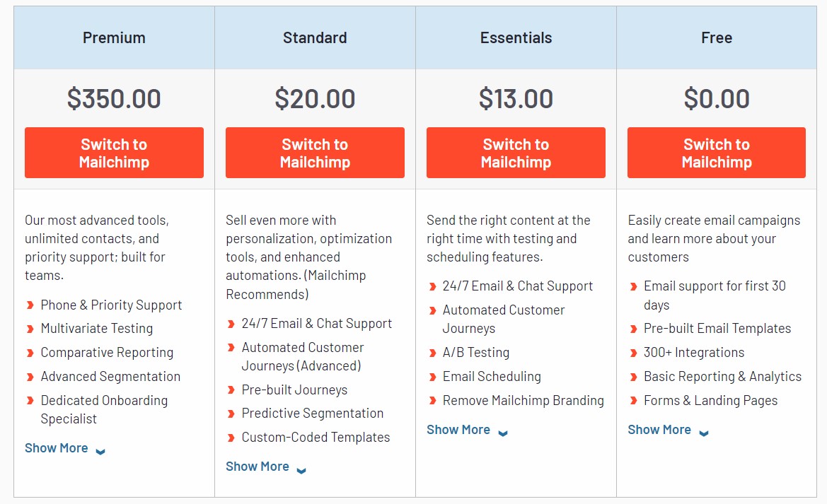Click Switch to Mailchimp under the $13.00 plan
This screenshot has width=827, height=504.
coord(516,153)
